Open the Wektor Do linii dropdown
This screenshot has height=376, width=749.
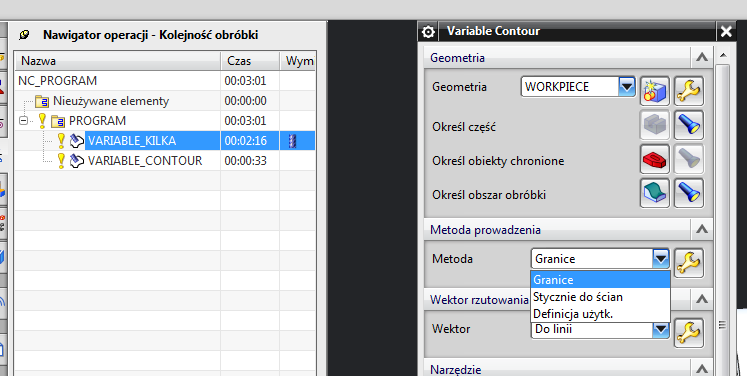[661, 329]
